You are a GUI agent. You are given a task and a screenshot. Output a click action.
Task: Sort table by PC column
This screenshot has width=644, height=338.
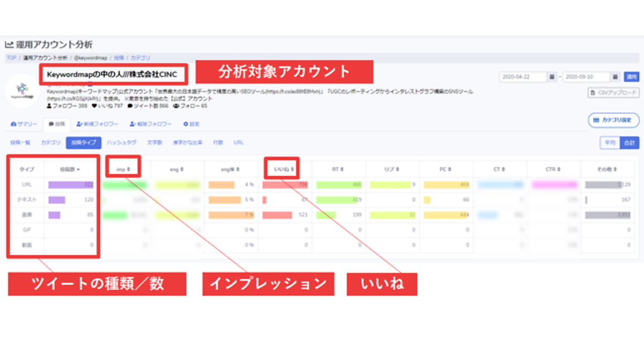click(446, 169)
